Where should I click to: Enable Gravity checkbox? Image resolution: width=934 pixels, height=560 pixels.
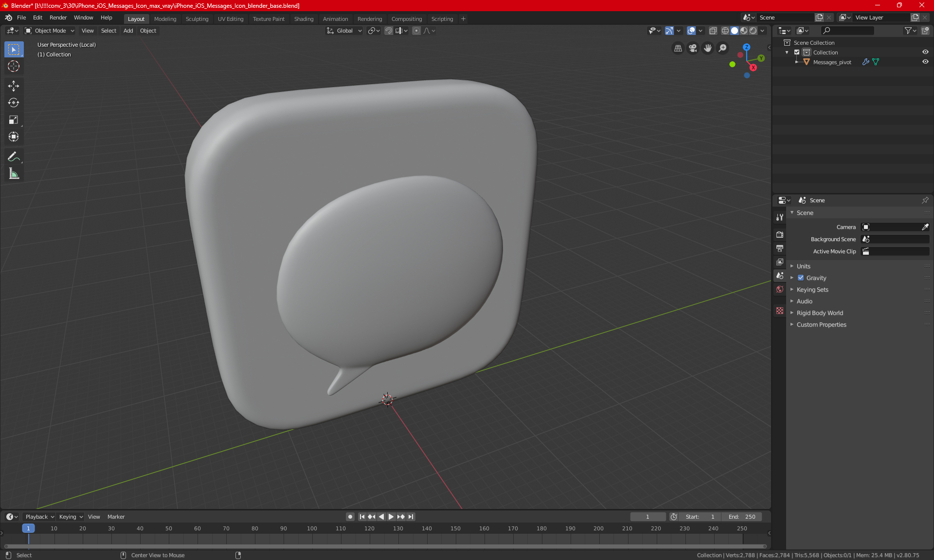point(801,278)
